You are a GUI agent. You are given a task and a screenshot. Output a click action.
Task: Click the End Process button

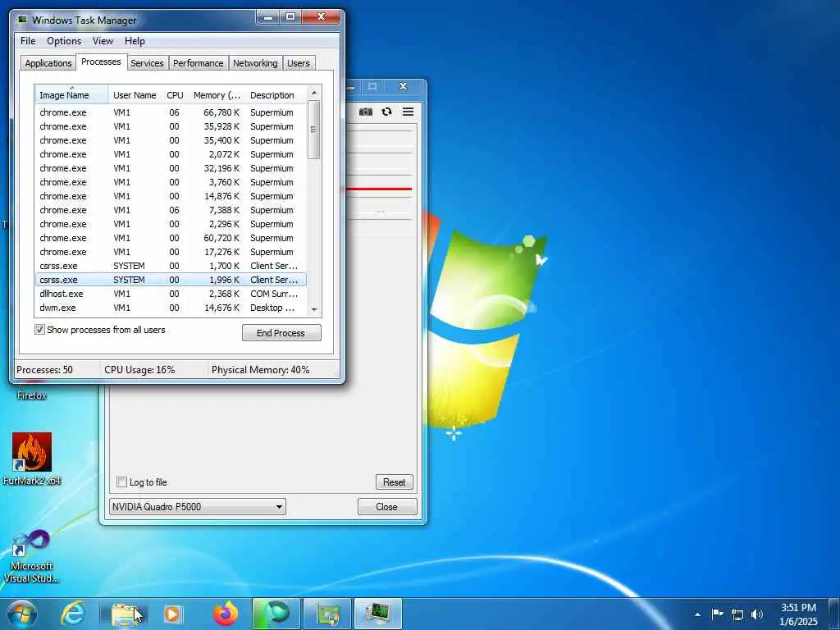[x=281, y=333]
